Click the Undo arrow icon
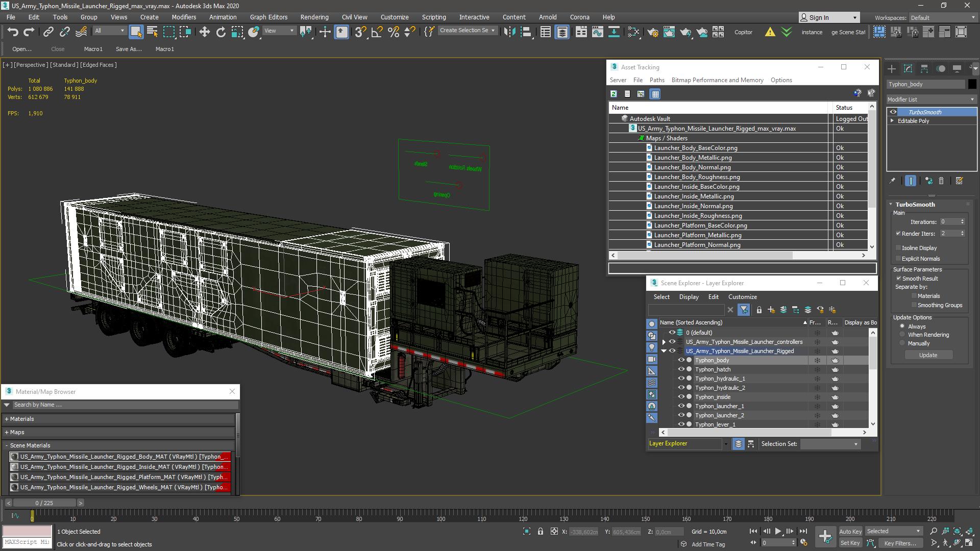980x551 pixels. click(x=13, y=32)
